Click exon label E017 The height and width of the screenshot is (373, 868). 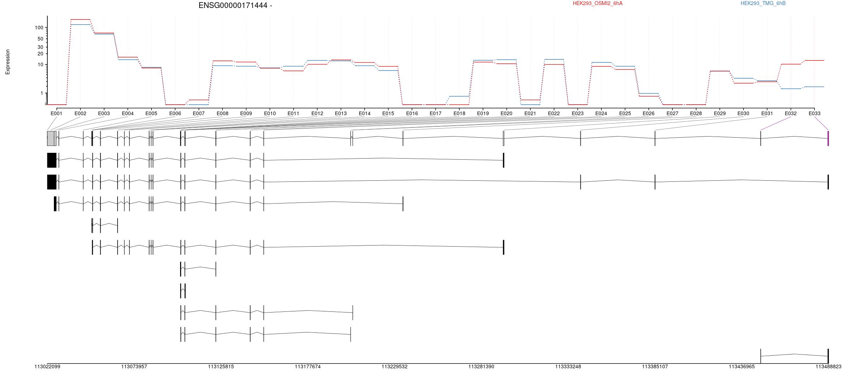[435, 113]
